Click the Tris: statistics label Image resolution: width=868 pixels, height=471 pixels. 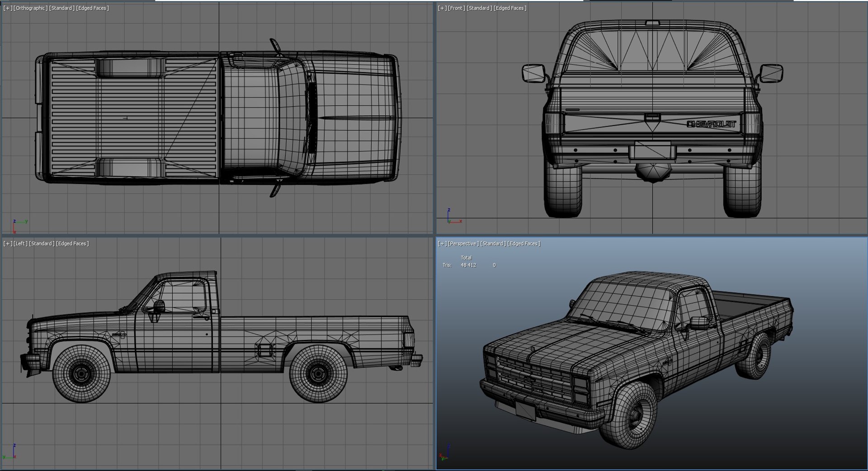pyautogui.click(x=447, y=265)
